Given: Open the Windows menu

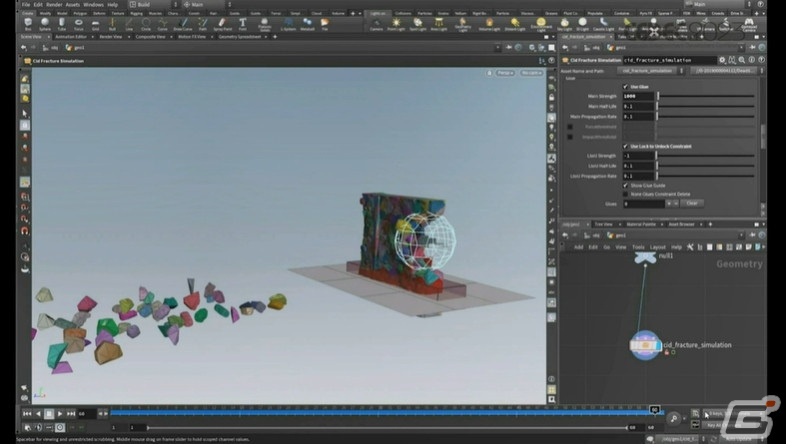Looking at the screenshot, I should click(93, 5).
